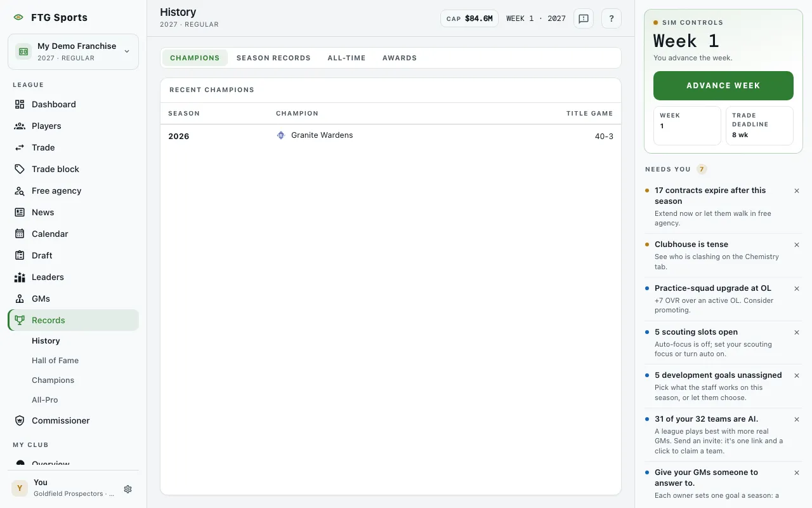Open the All-Pro sub-link

(44, 400)
